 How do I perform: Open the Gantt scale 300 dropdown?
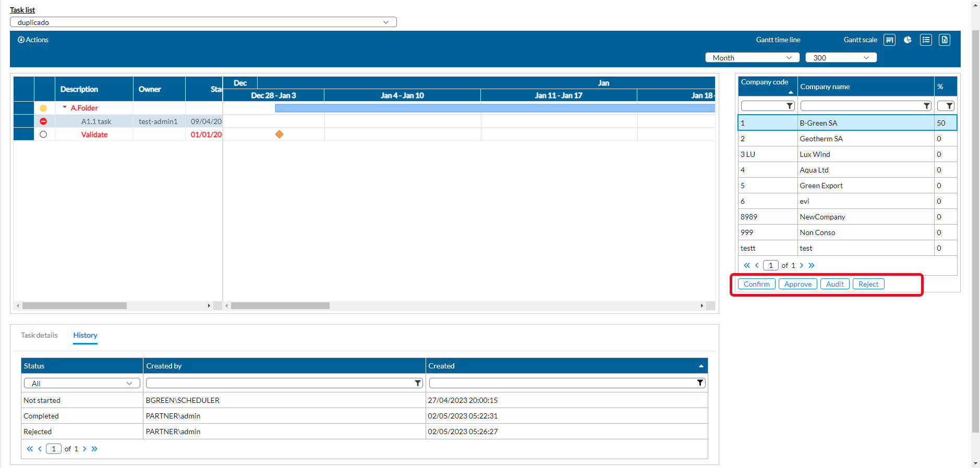click(x=841, y=58)
